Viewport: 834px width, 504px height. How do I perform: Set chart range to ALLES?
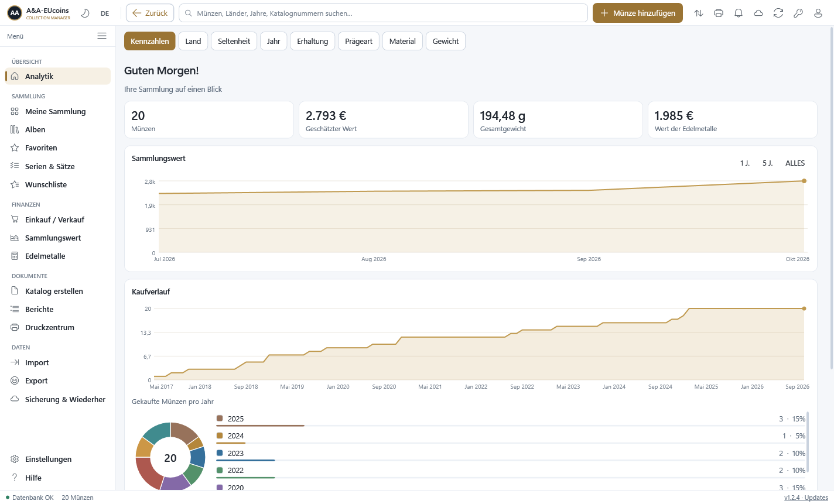coord(795,163)
